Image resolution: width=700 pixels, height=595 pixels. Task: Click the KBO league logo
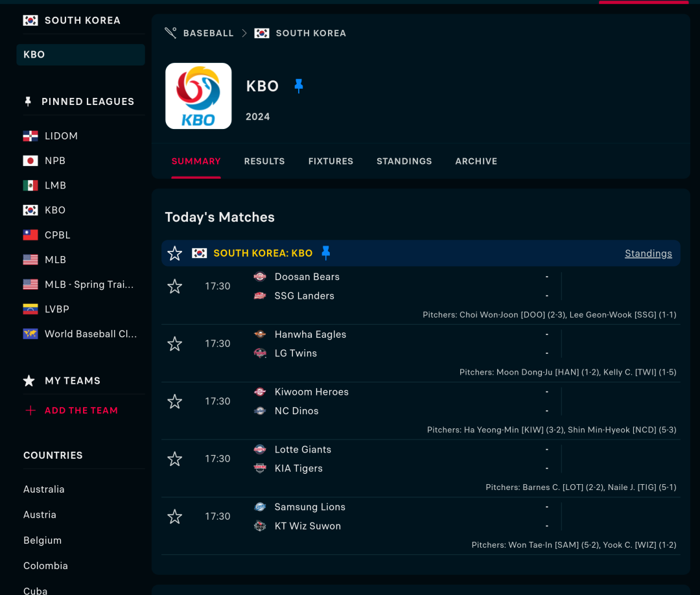[x=198, y=96]
